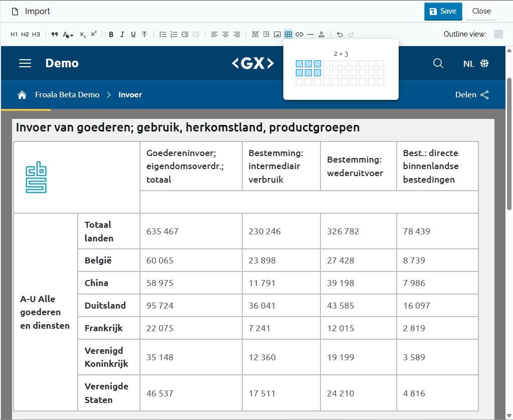Toggle the Outline view switch
The height and width of the screenshot is (420, 513).
click(498, 34)
